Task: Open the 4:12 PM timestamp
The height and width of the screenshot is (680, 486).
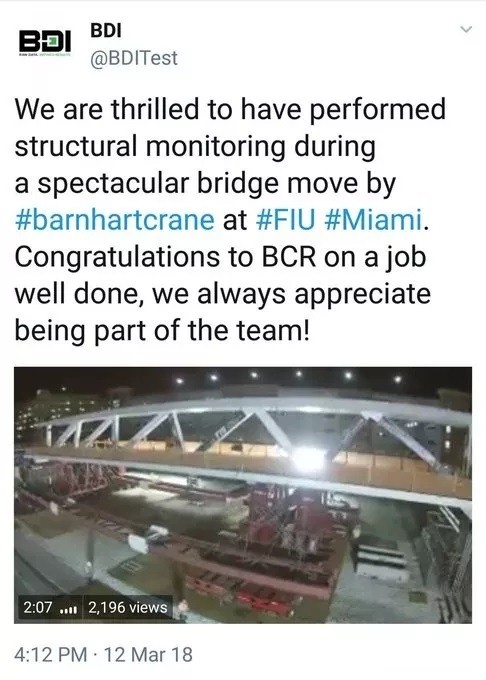Action: 51,654
